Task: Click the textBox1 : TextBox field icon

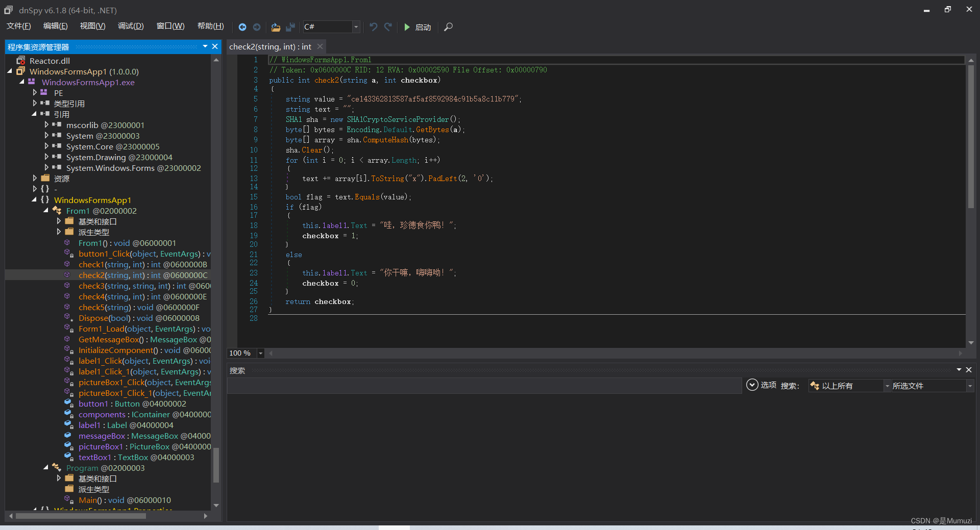Action: pos(68,457)
